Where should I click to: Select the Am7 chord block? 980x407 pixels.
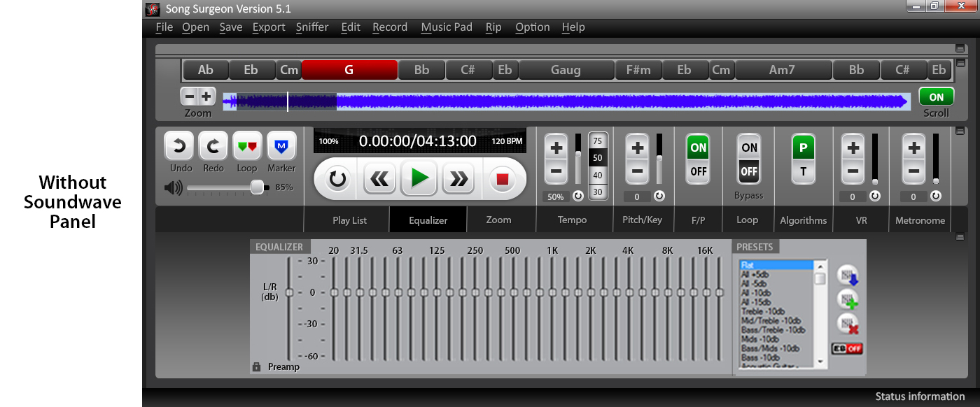coord(782,70)
